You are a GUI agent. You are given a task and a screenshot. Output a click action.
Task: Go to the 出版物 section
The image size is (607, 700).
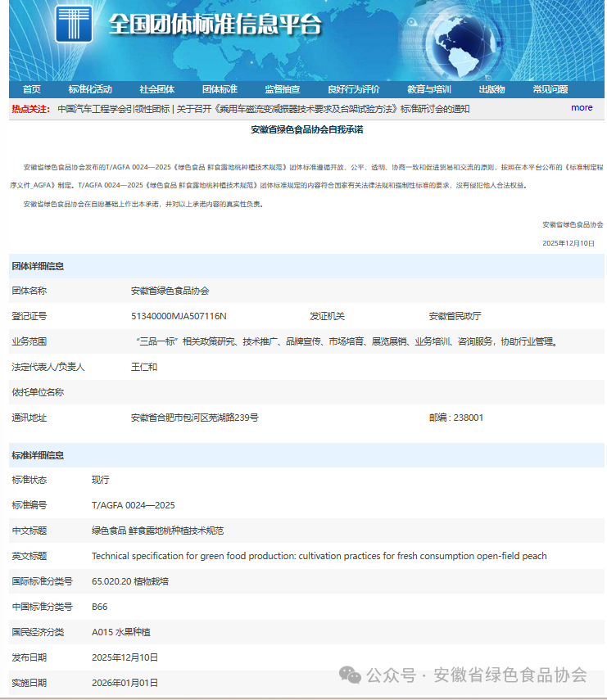(x=491, y=89)
